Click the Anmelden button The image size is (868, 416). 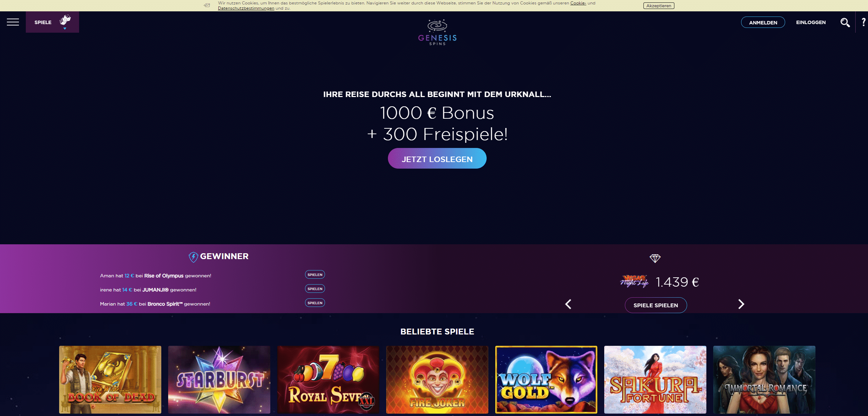(763, 22)
